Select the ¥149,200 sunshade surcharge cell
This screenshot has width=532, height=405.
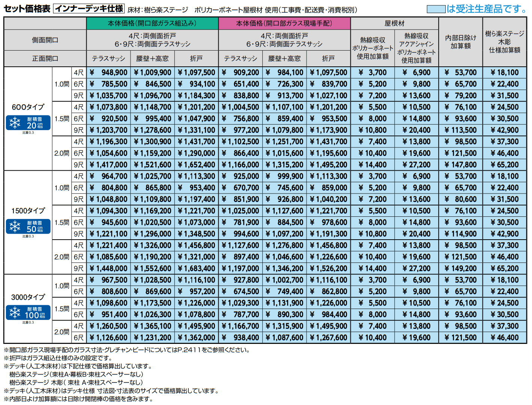click(x=461, y=268)
